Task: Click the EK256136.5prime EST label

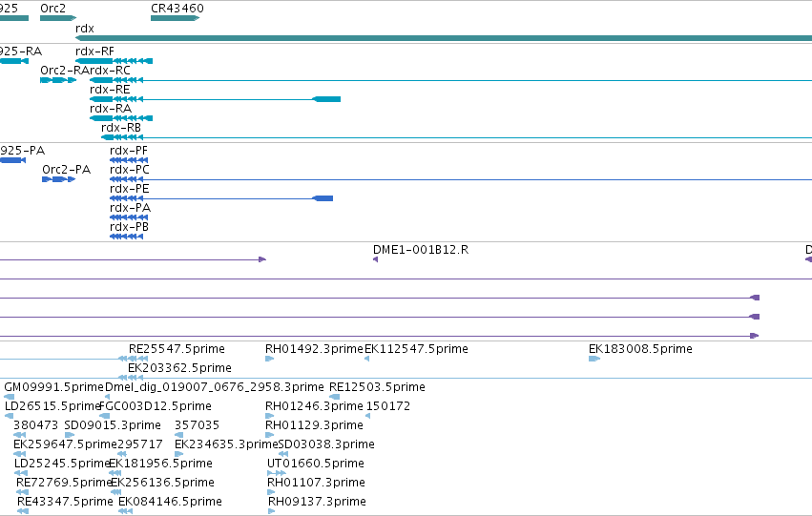Action: pos(162,483)
